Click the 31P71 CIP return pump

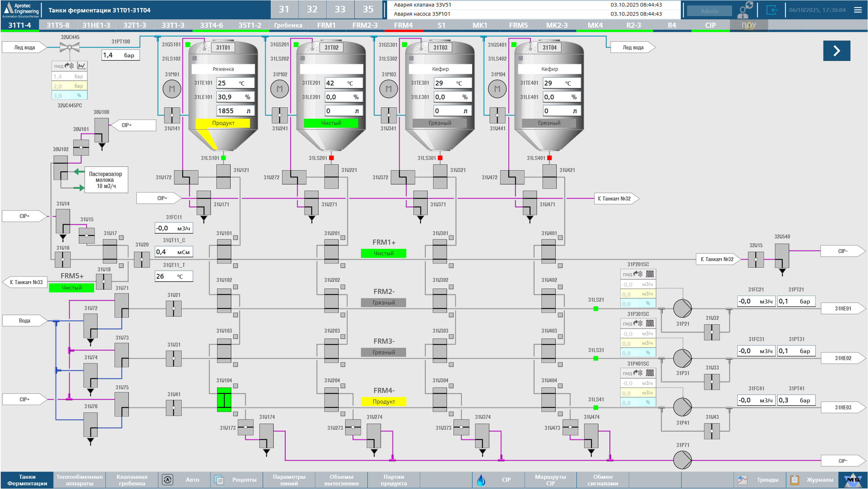point(682,460)
